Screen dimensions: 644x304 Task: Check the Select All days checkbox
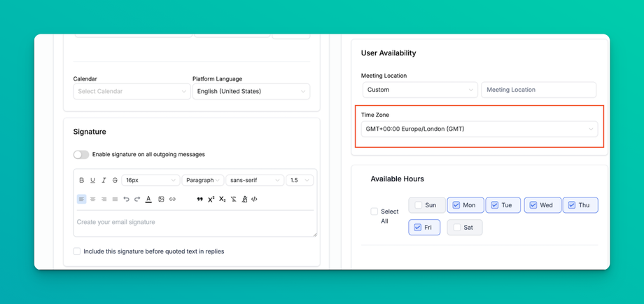click(374, 212)
